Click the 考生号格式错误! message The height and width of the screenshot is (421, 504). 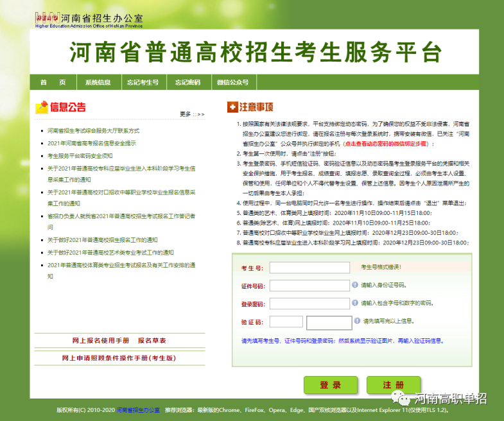click(381, 267)
